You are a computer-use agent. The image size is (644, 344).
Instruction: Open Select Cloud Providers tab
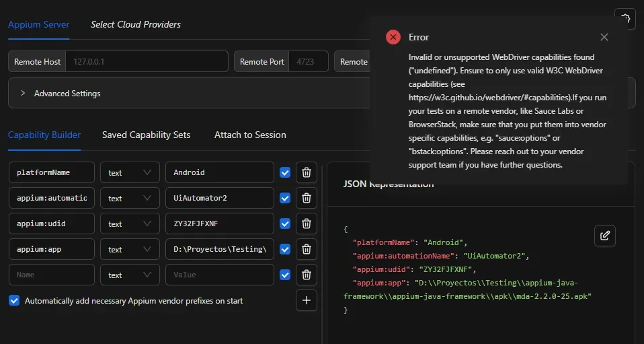[x=136, y=24]
